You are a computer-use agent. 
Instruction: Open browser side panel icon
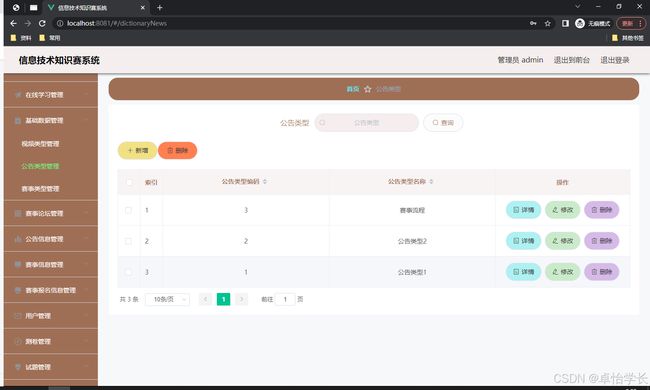point(565,24)
